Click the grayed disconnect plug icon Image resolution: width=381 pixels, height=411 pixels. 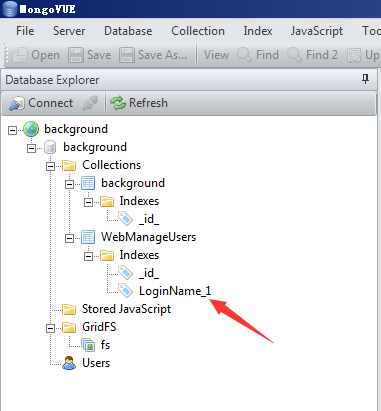(90, 103)
